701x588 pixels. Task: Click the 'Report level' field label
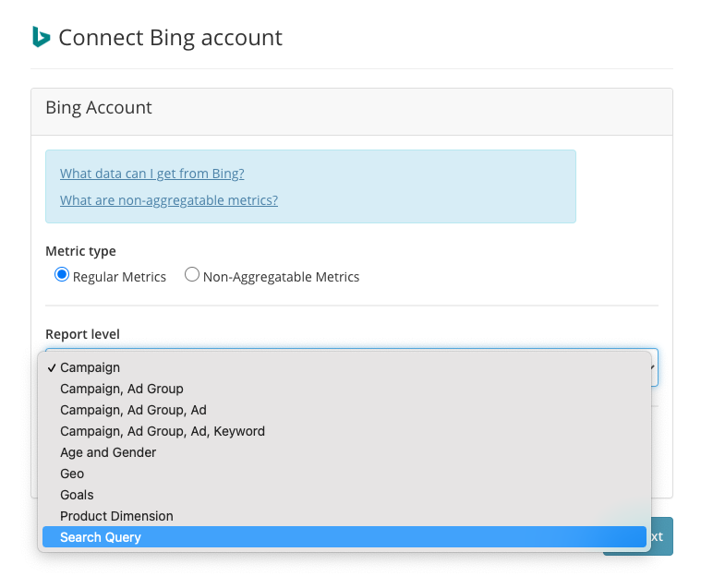(x=82, y=334)
